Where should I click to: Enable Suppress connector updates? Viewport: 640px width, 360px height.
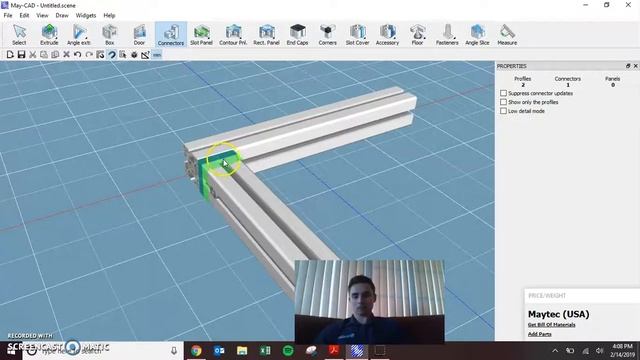[x=503, y=93]
